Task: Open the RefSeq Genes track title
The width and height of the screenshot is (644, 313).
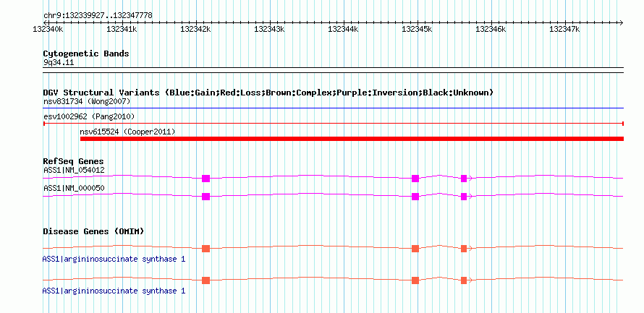Action: tap(74, 161)
